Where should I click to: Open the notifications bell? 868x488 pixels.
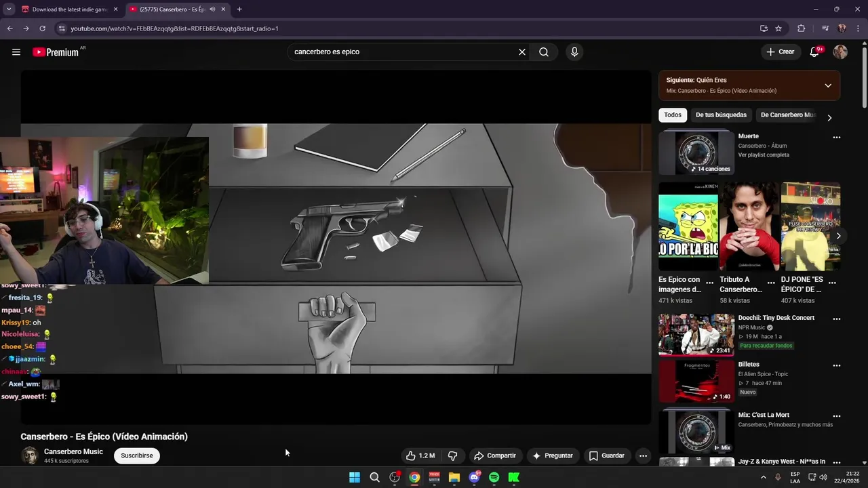point(815,52)
